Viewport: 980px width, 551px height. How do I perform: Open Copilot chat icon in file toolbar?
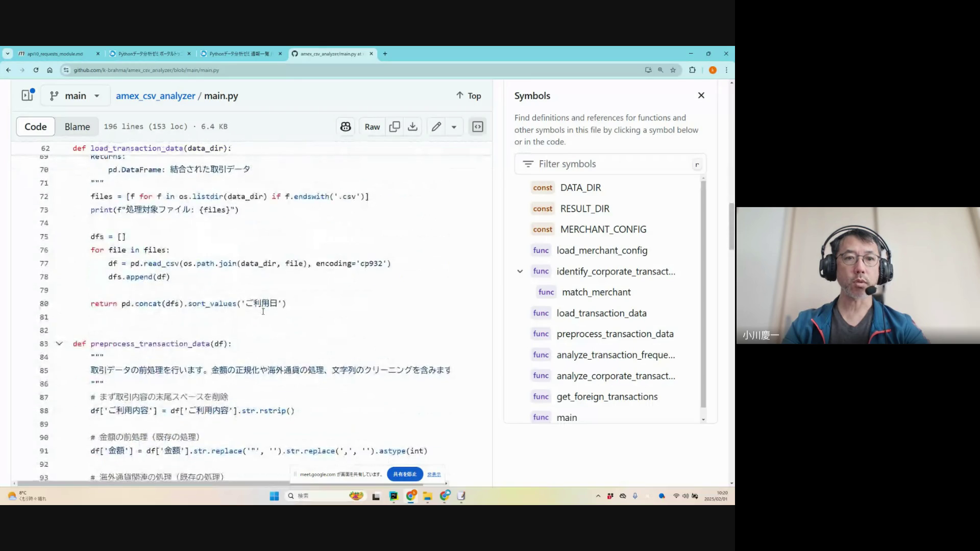coord(346,127)
